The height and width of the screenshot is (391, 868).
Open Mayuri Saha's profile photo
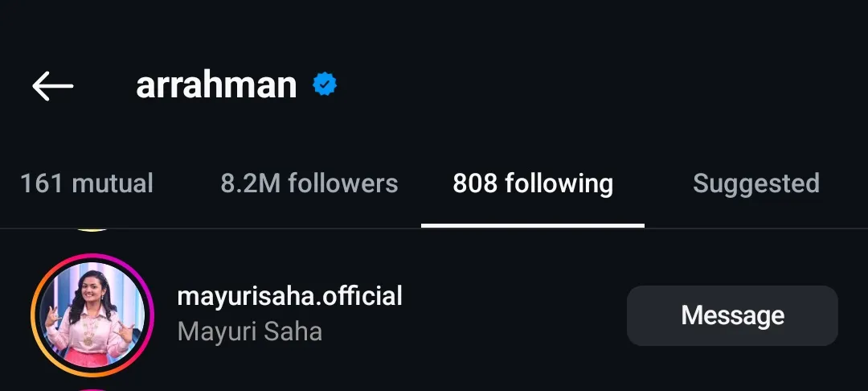(x=92, y=315)
